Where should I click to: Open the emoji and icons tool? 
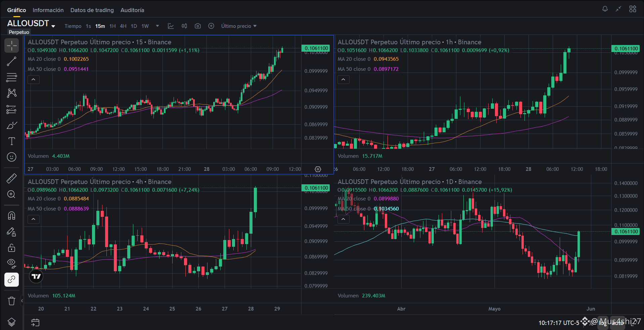(11, 157)
